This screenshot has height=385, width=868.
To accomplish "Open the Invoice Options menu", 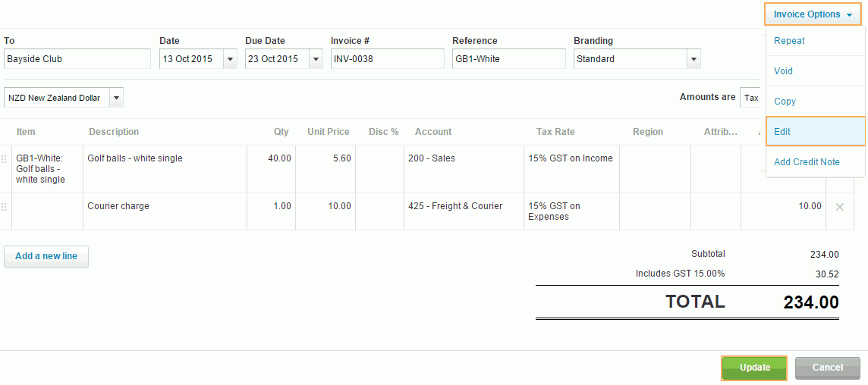I will 813,14.
